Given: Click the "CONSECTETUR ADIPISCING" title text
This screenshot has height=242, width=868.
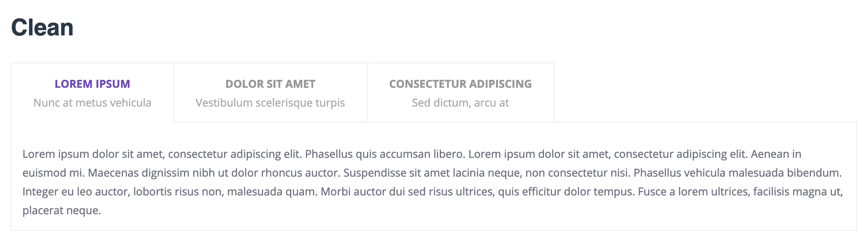Looking at the screenshot, I should pos(460,84).
